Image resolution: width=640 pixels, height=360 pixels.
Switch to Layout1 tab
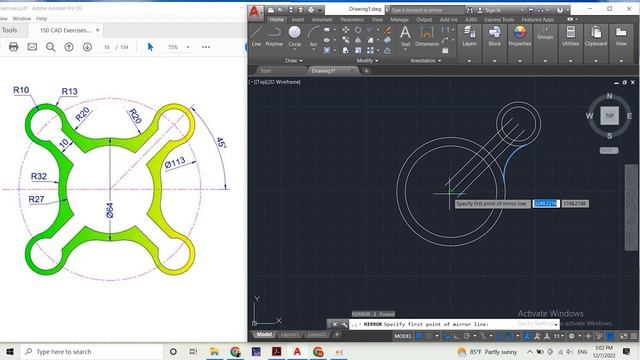click(x=289, y=334)
